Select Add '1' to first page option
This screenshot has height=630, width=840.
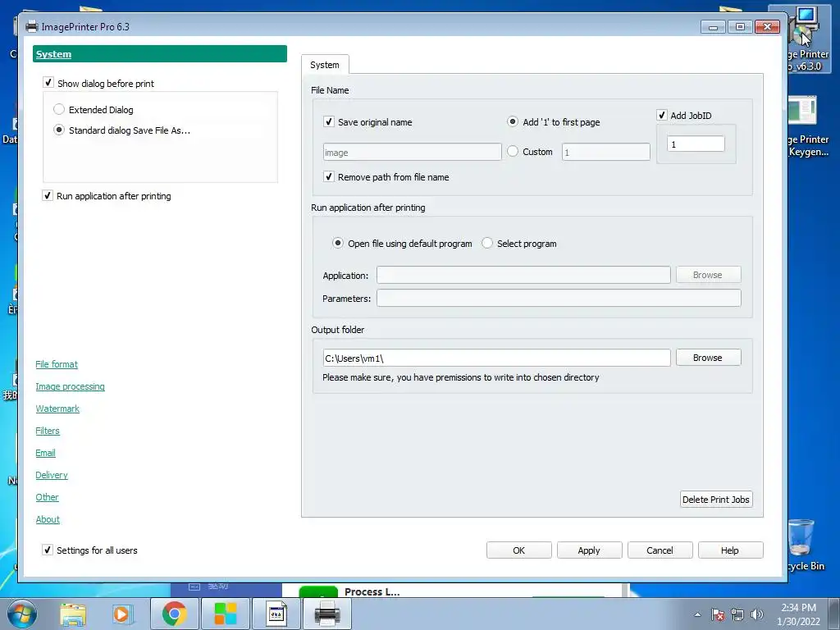(513, 121)
